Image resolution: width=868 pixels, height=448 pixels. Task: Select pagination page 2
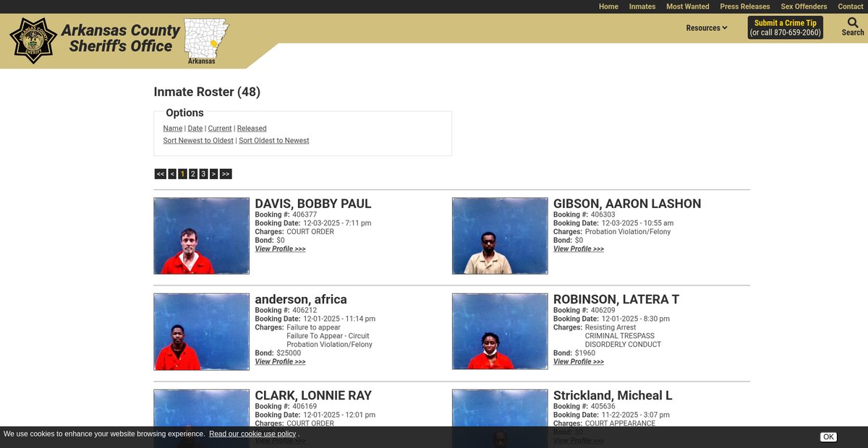point(193,174)
